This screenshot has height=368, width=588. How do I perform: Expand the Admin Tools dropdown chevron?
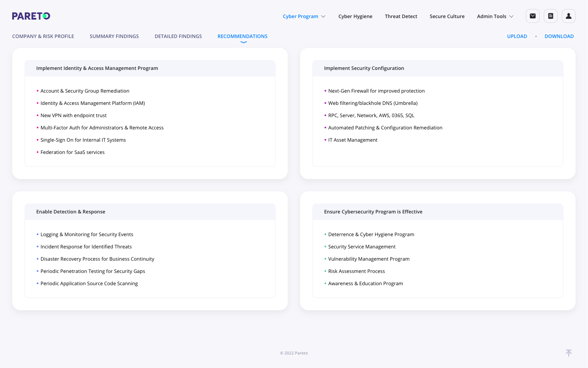pos(511,17)
